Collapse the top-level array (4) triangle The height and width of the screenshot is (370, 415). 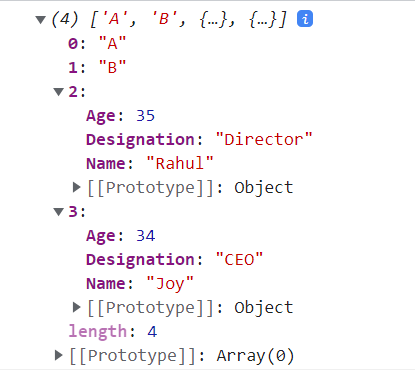41,20
